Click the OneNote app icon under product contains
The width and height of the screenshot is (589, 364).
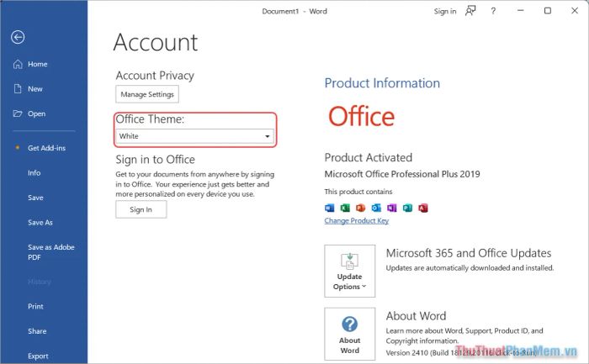coord(392,208)
